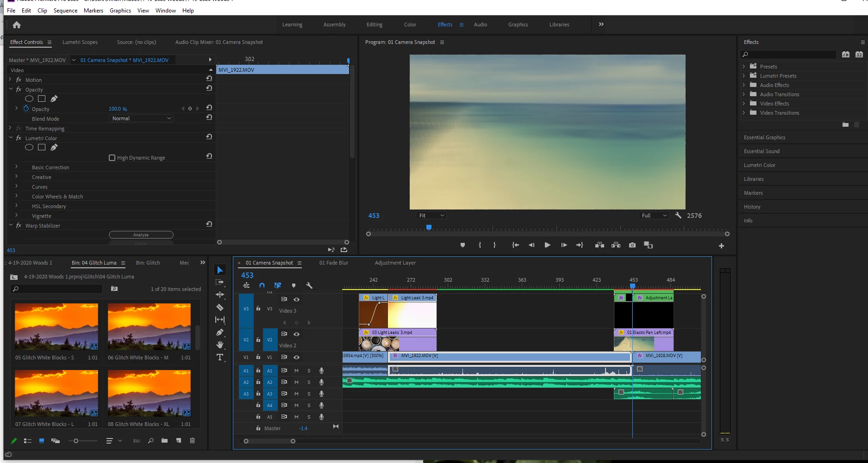Open the Markers menu
This screenshot has height=463, width=868.
(x=94, y=10)
